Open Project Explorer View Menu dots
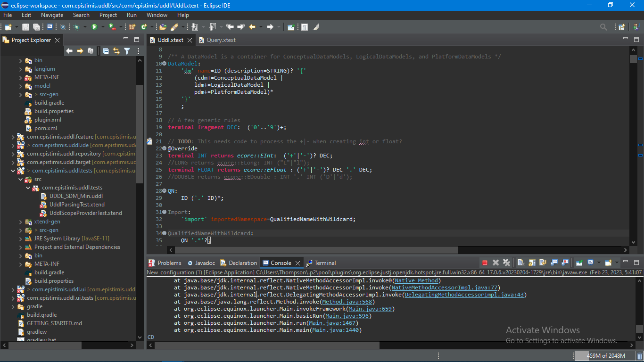This screenshot has height=362, width=644. tap(138, 51)
